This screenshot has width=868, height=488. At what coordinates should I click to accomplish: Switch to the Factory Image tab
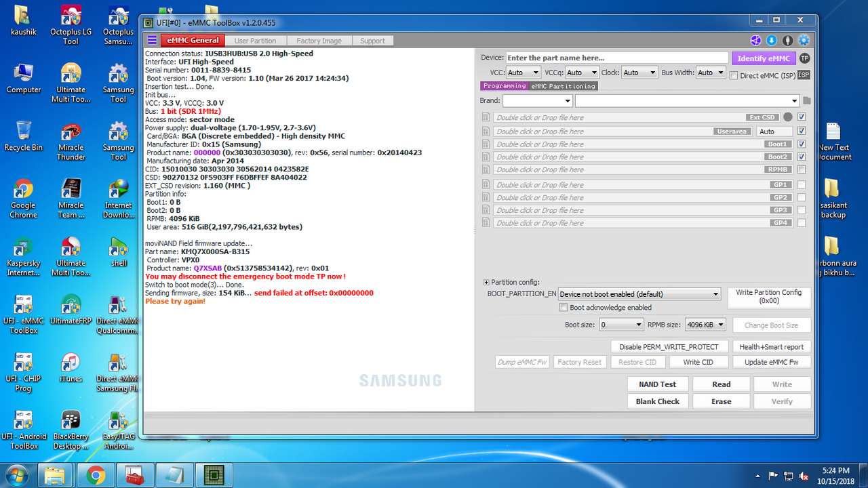[319, 41]
